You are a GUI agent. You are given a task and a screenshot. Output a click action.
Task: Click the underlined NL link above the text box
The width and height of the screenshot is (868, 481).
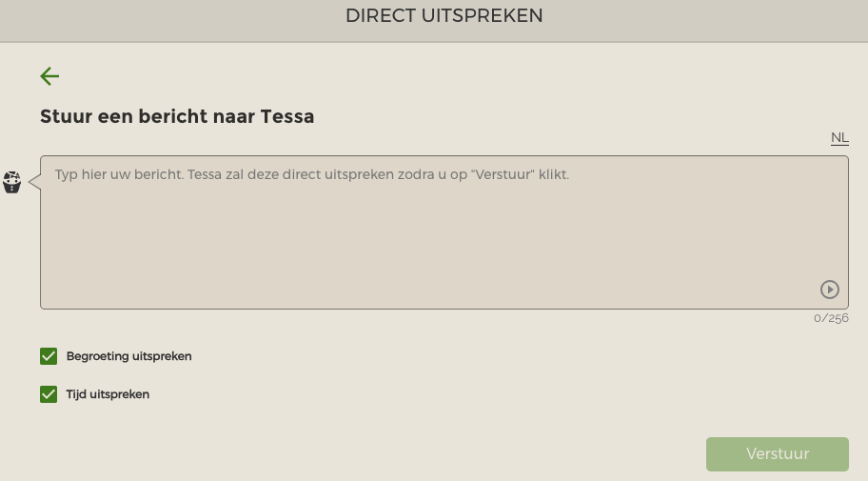click(x=839, y=137)
